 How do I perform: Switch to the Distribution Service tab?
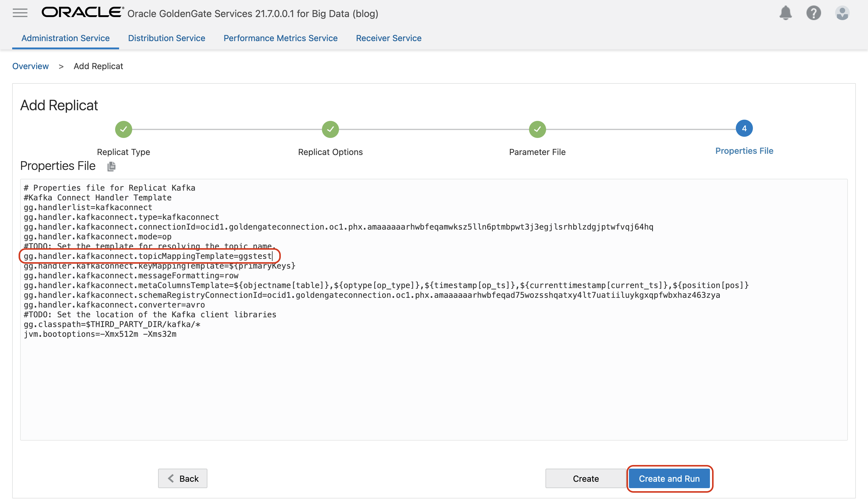[167, 38]
